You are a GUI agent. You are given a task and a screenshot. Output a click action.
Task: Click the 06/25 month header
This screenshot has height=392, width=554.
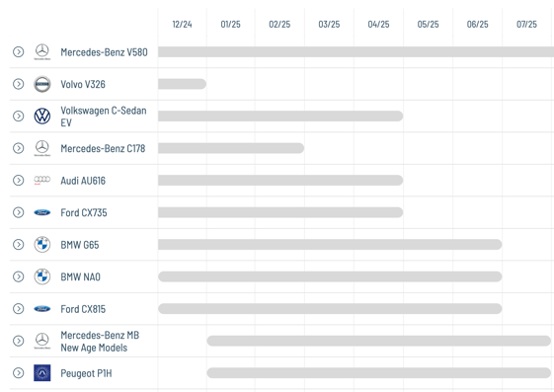[x=477, y=25]
